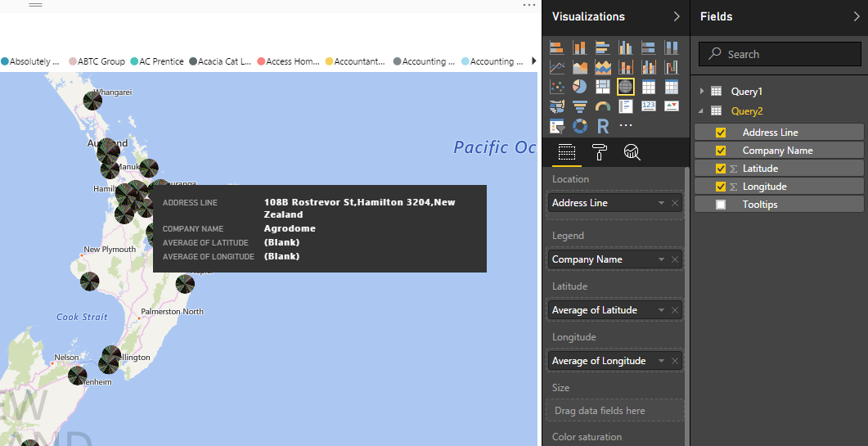Image resolution: width=868 pixels, height=446 pixels.
Task: Uncheck the Company Name field
Action: tap(721, 150)
